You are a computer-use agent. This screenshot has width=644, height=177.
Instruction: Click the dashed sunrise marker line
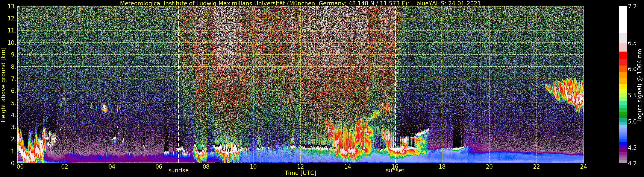pyautogui.click(x=179, y=85)
